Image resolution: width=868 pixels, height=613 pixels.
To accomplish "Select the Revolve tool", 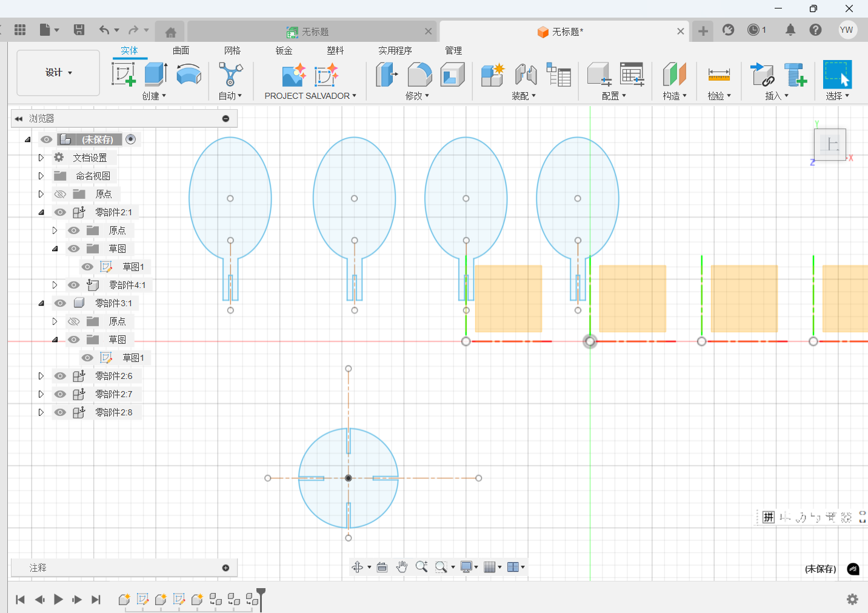I will pos(189,74).
